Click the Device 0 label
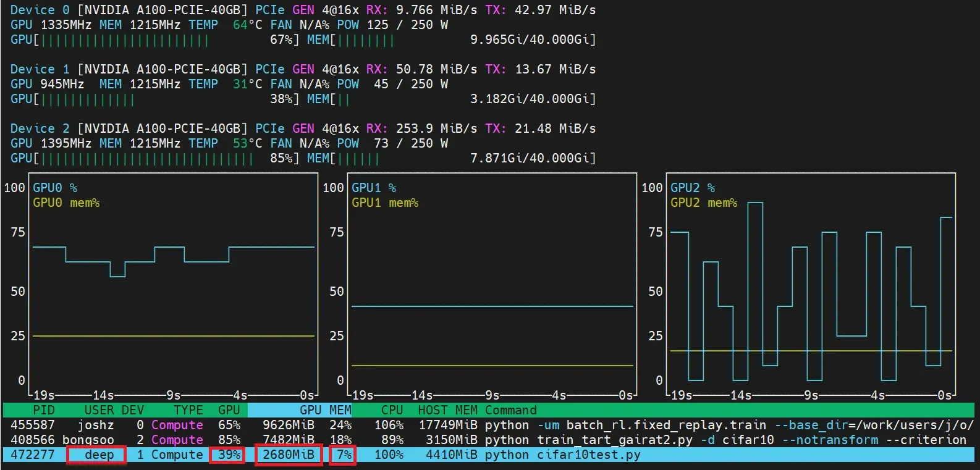Screen dimensions: 980x470 tap(40, 10)
